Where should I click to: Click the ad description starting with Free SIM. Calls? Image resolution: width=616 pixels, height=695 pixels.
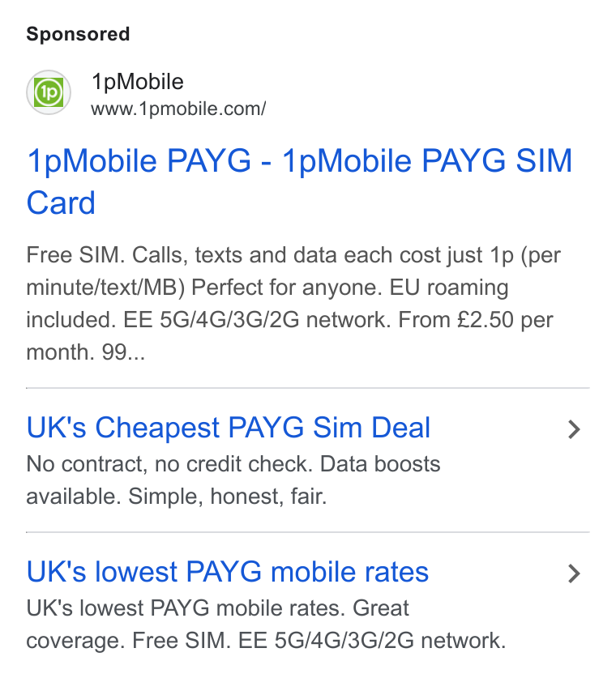click(293, 304)
